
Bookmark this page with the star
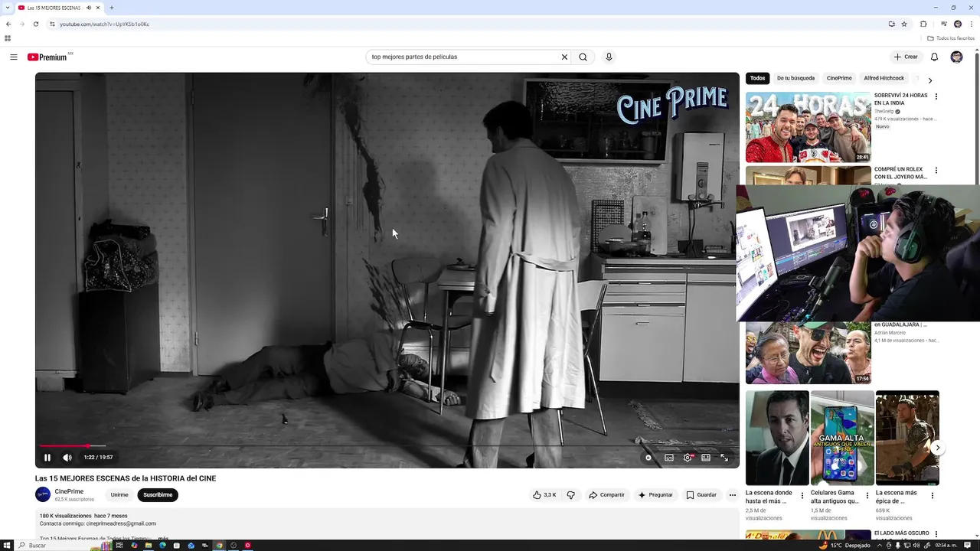(x=904, y=24)
